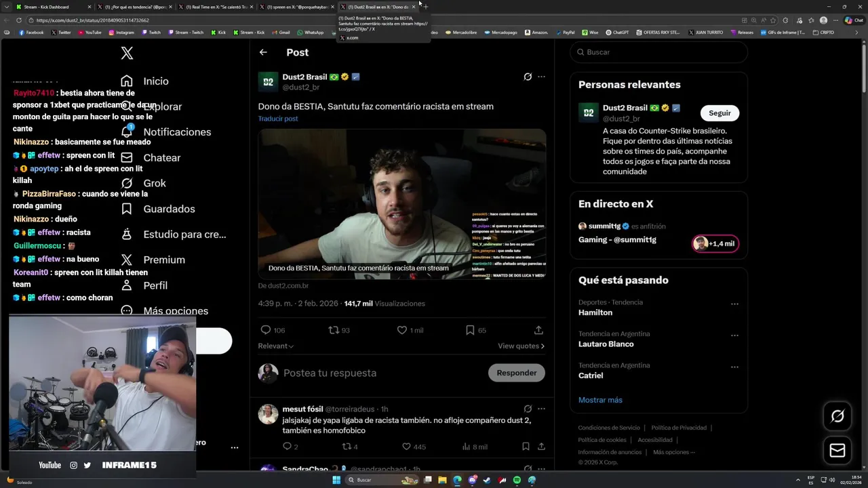The width and height of the screenshot is (868, 488).
Task: Click the Responder button
Action: click(517, 373)
